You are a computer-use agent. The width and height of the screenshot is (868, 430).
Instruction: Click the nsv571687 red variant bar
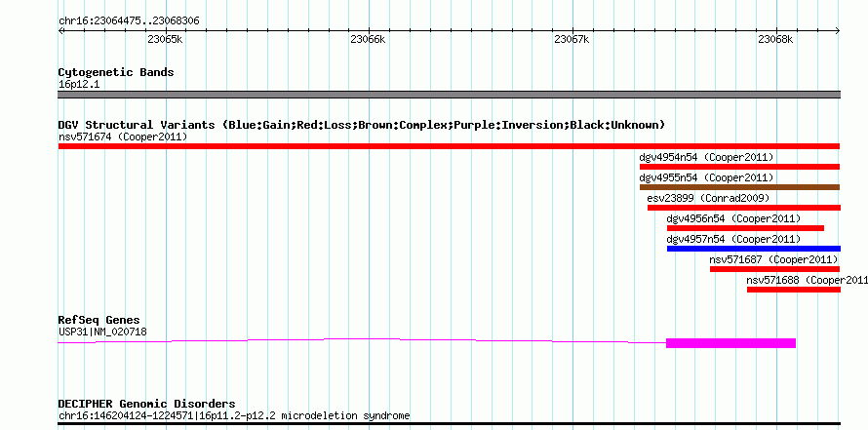click(x=775, y=269)
